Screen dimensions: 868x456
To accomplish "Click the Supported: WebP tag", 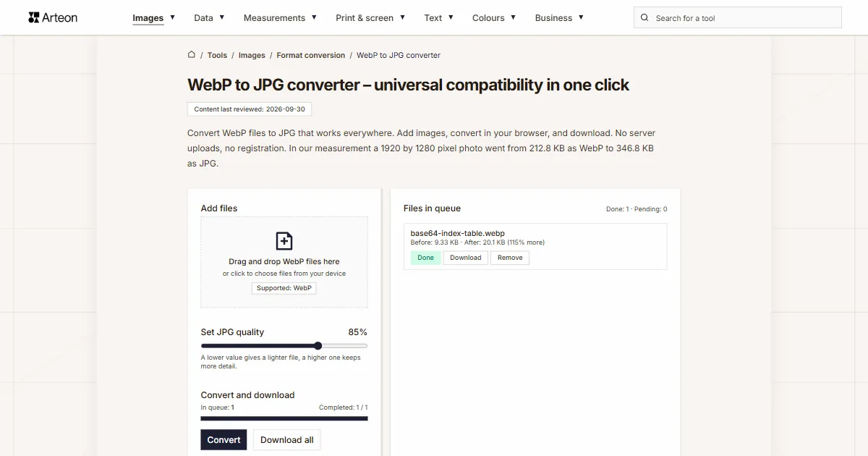I will [x=284, y=288].
